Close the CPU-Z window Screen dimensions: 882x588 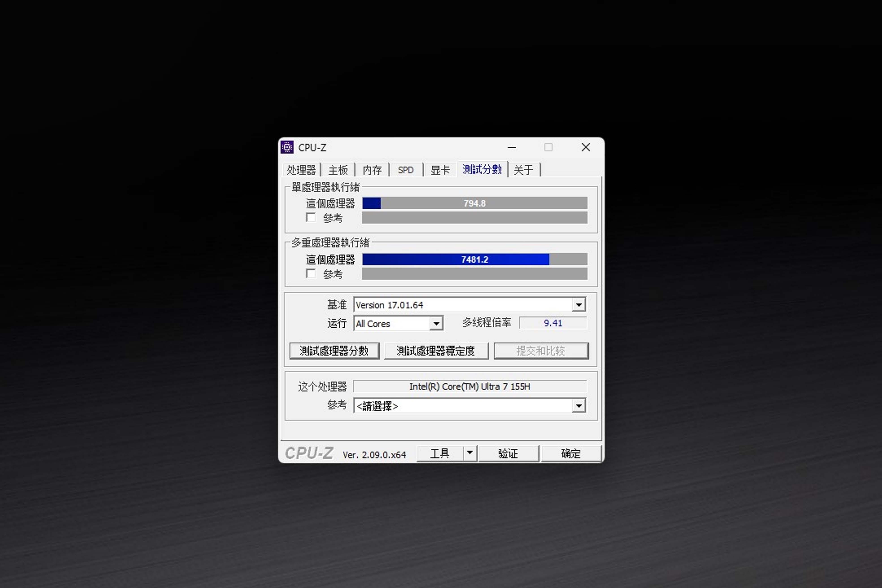point(586,147)
